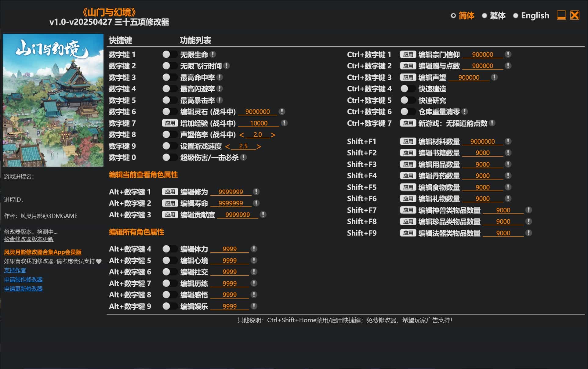Switch to 繁体 language option
The height and width of the screenshot is (369, 588).
(x=485, y=16)
